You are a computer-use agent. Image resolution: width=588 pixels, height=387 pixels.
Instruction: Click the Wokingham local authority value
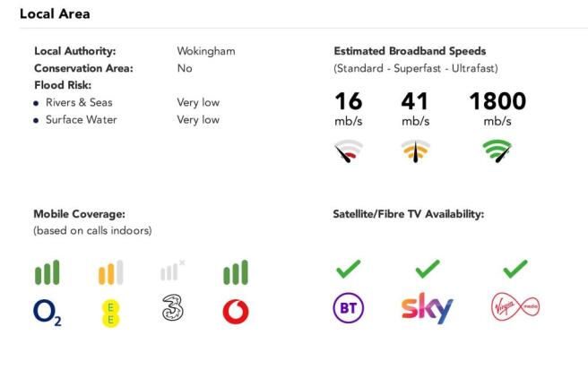(x=206, y=51)
